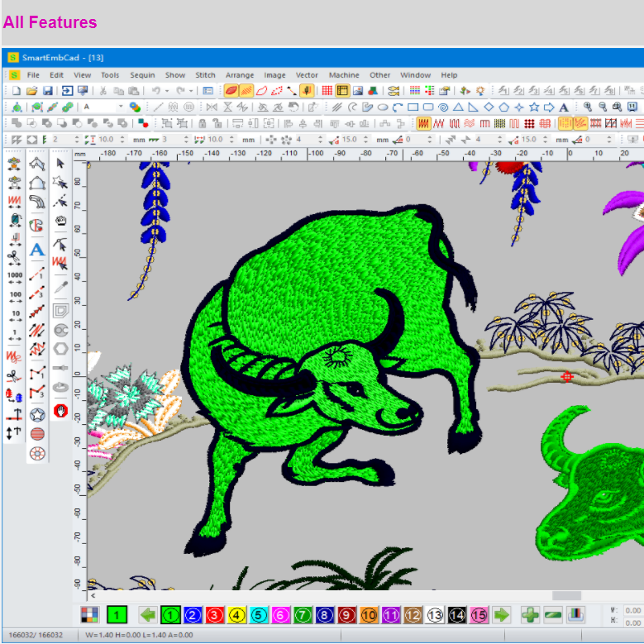
Task: Click the right green arrow next colors
Action: coord(502,614)
